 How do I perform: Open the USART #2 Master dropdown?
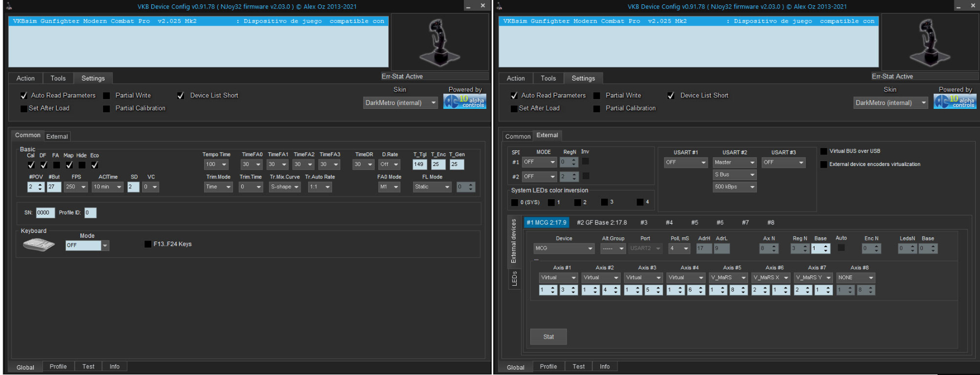[735, 162]
